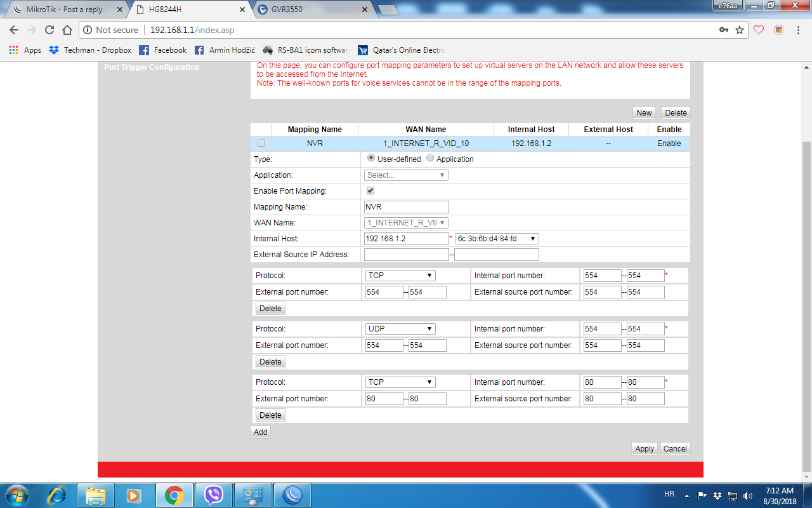Click inside the Mapping Name field
Screen dimensions: 812x508
(x=406, y=206)
